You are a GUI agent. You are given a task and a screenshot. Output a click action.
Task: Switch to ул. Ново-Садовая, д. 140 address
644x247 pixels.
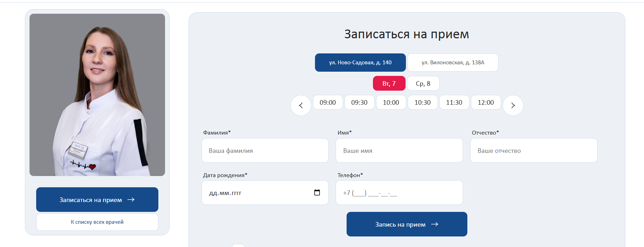click(360, 63)
